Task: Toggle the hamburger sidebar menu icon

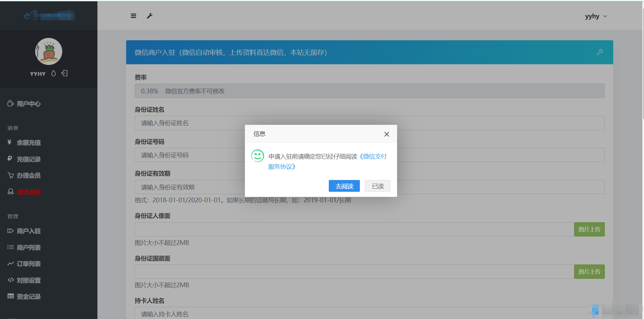Action: [x=134, y=16]
